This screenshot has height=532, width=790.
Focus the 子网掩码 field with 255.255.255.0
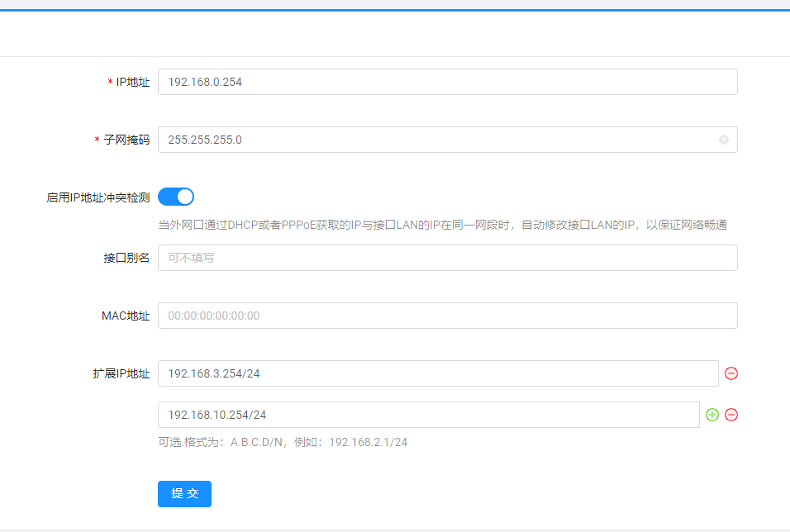tap(438, 140)
